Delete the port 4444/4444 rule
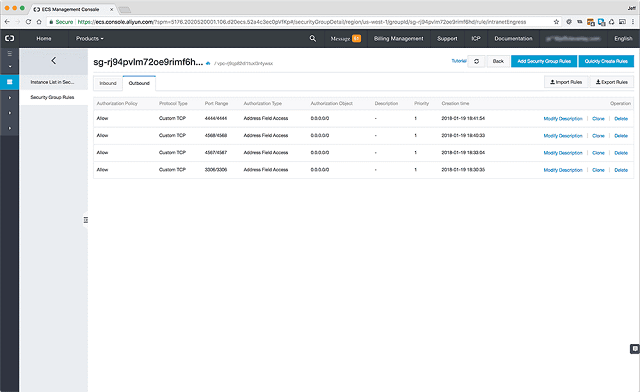Screen dimensions: 640x392 tap(621, 118)
